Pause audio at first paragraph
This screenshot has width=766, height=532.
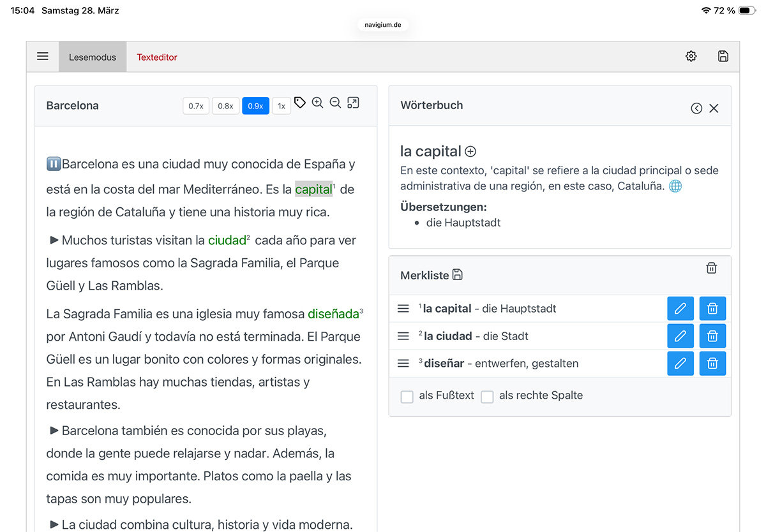pyautogui.click(x=53, y=164)
